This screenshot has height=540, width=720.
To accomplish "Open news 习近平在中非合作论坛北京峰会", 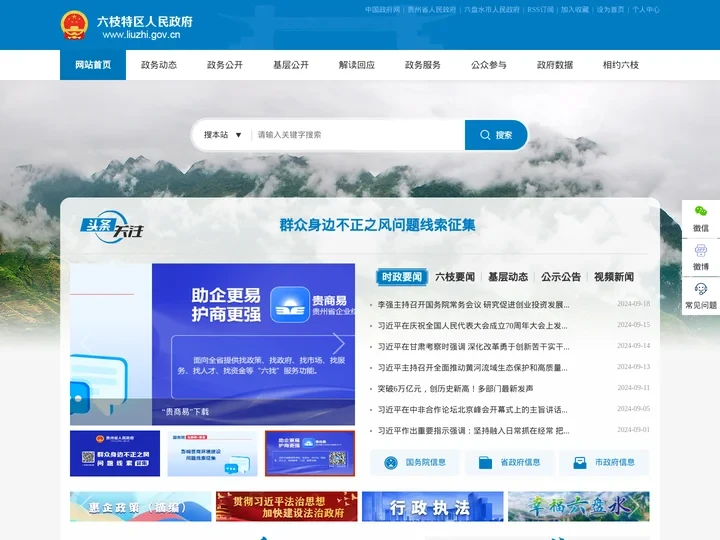I will 472,410.
